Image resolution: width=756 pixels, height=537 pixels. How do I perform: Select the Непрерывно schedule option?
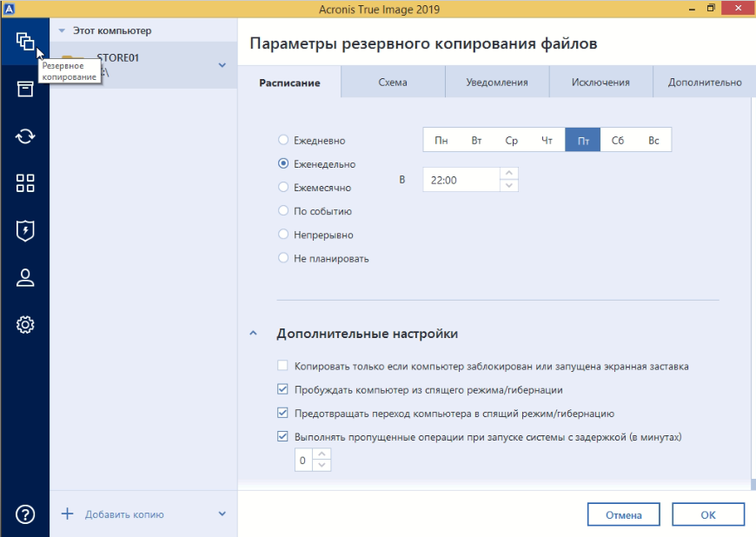[283, 235]
